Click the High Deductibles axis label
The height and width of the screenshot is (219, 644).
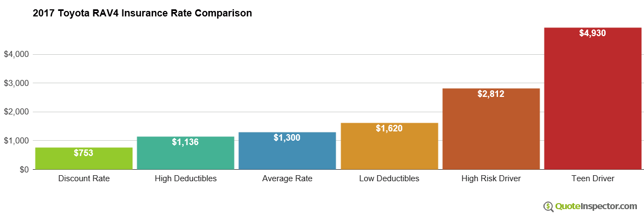[185, 178]
